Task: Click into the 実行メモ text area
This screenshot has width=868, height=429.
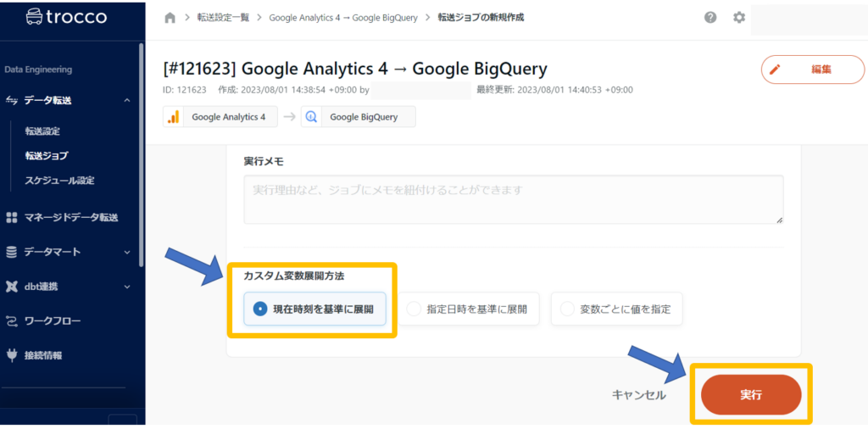Action: tap(513, 199)
